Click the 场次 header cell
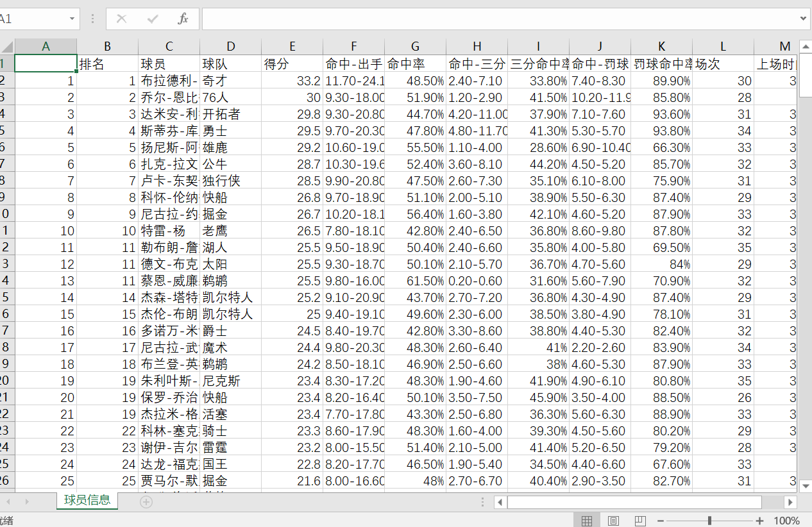The width and height of the screenshot is (812, 527). click(723, 63)
